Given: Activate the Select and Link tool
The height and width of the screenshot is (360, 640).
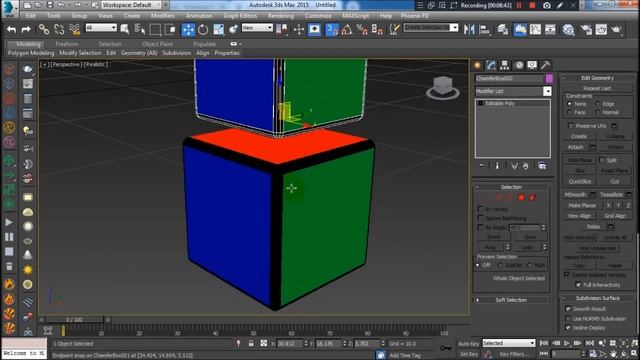Looking at the screenshot, I should tap(44, 29).
